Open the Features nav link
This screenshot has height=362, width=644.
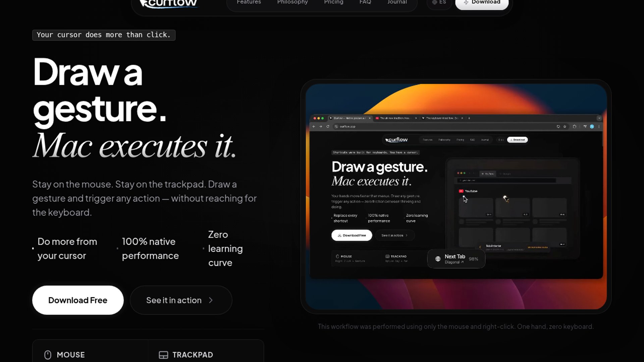coord(249,2)
